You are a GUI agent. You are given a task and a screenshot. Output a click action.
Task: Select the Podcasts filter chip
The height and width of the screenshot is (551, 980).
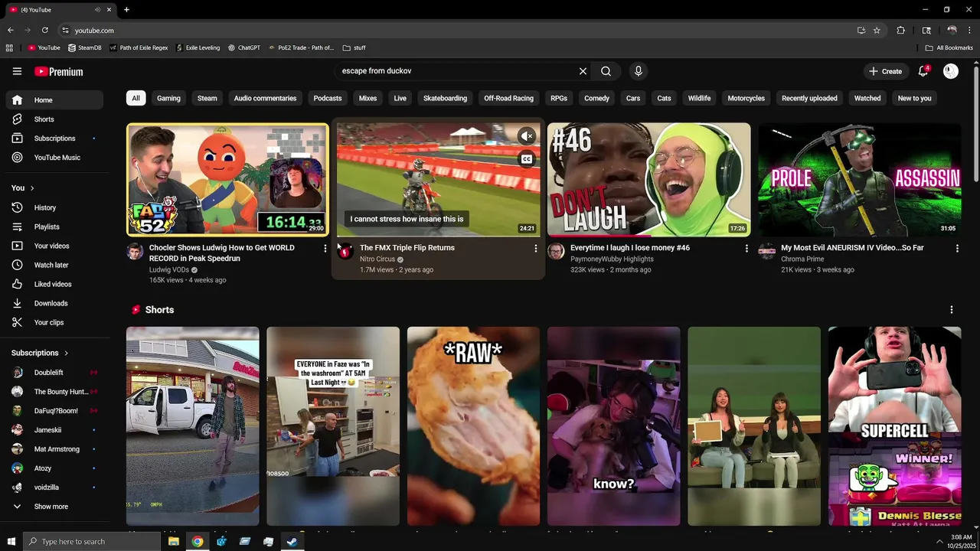tap(328, 98)
